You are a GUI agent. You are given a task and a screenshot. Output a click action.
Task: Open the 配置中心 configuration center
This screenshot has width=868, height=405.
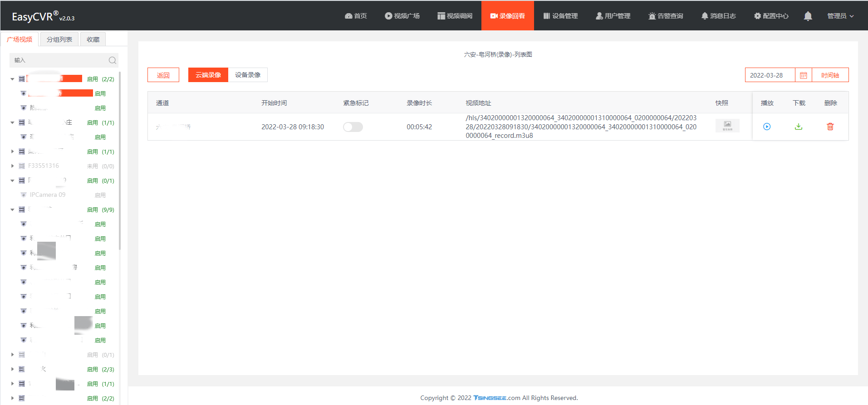point(771,16)
